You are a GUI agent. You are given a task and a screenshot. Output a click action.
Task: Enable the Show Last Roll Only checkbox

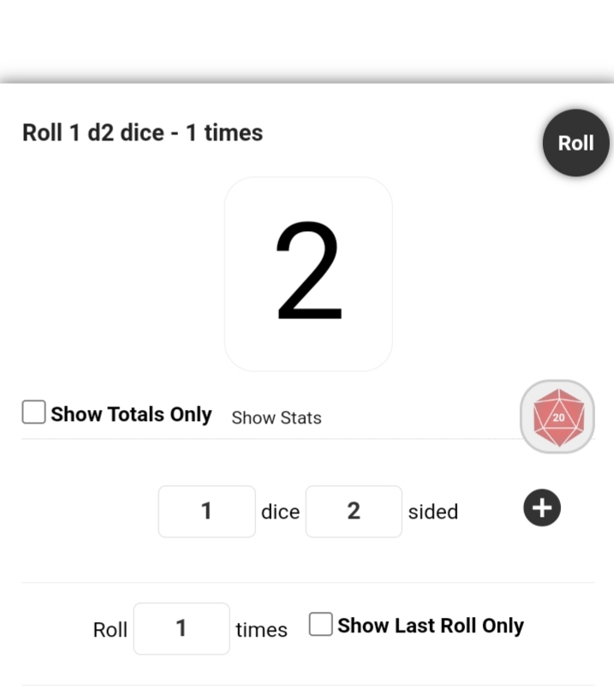[320, 625]
